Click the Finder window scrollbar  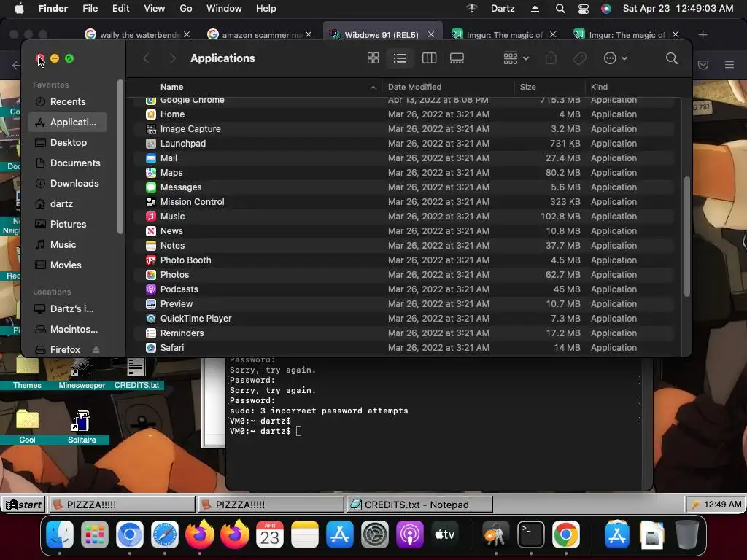coord(686,237)
